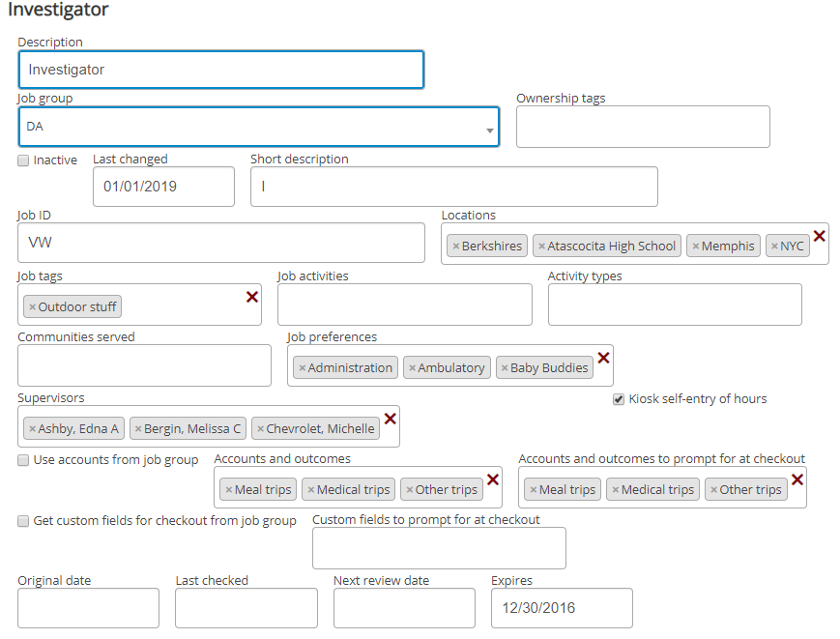Clear all Supervisors with red X
This screenshot has height=639, width=840.
(x=391, y=419)
